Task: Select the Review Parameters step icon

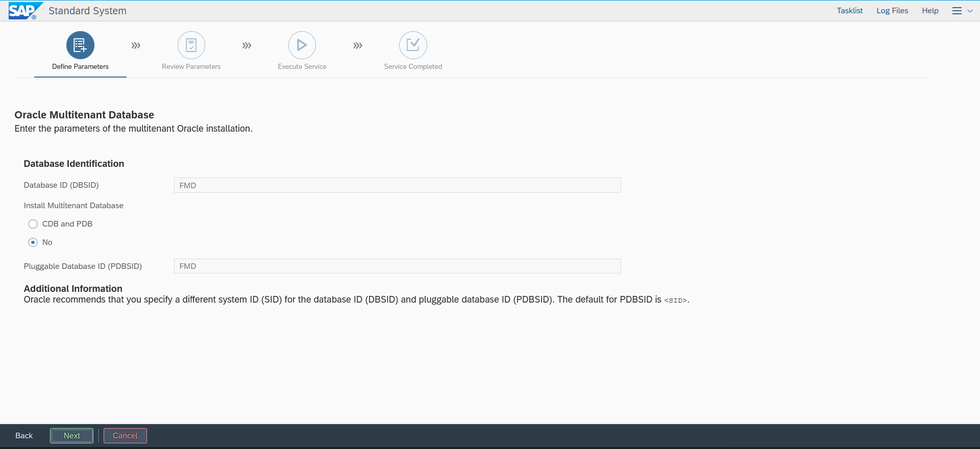Action: [191, 45]
